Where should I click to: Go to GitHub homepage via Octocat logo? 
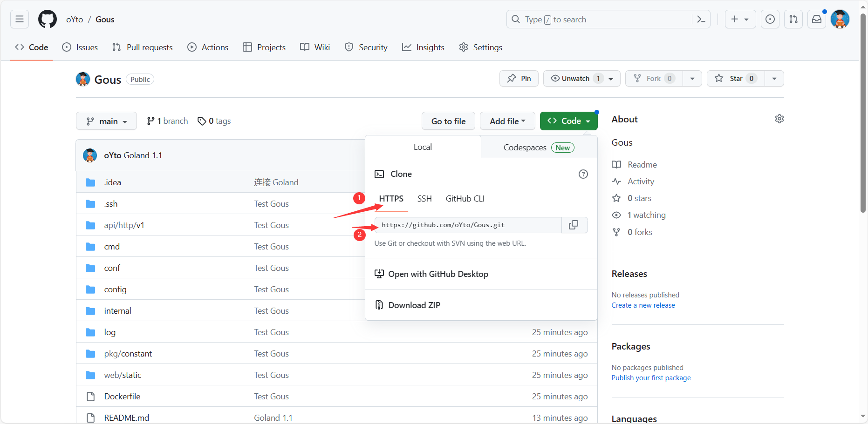[47, 19]
